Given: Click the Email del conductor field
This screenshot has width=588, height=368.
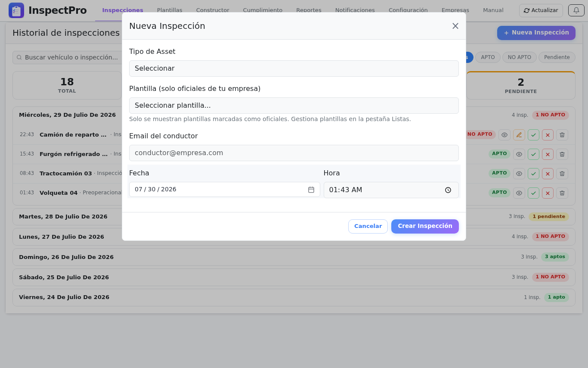Looking at the screenshot, I should click(294, 153).
